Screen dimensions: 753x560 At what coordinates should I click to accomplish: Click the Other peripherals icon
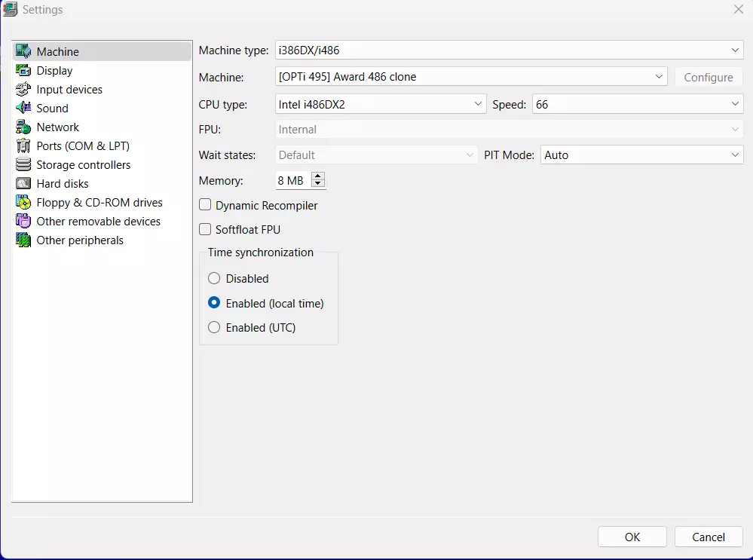(x=23, y=240)
